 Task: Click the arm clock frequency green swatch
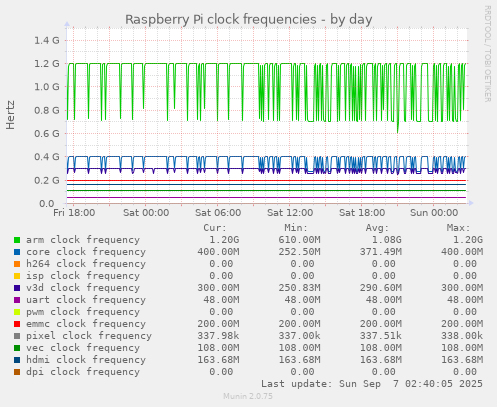(x=17, y=240)
